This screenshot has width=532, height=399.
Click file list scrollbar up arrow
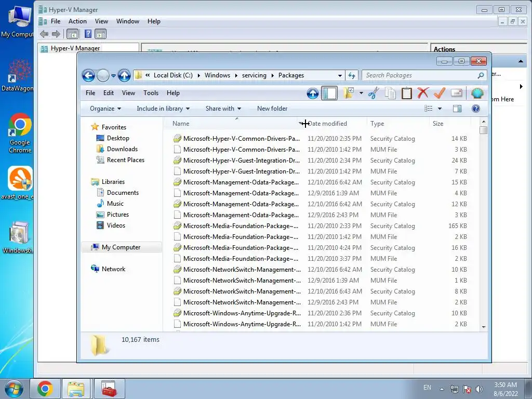(x=484, y=122)
